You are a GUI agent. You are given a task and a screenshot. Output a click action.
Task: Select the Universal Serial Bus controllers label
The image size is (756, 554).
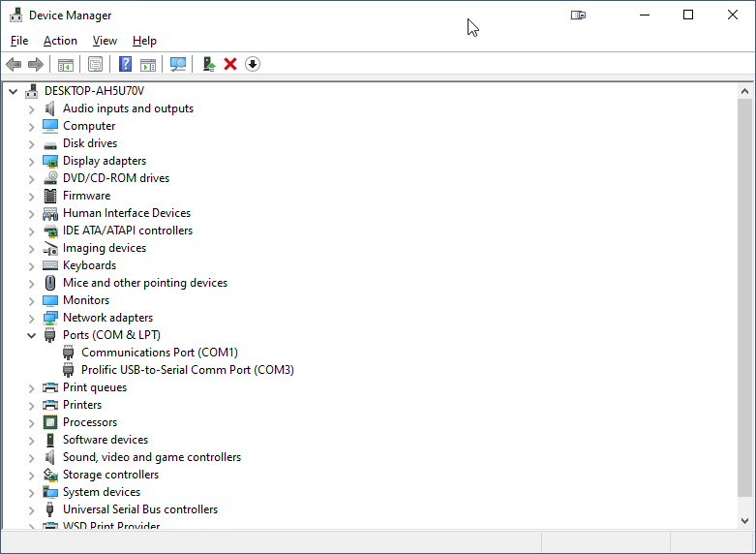[x=140, y=509]
